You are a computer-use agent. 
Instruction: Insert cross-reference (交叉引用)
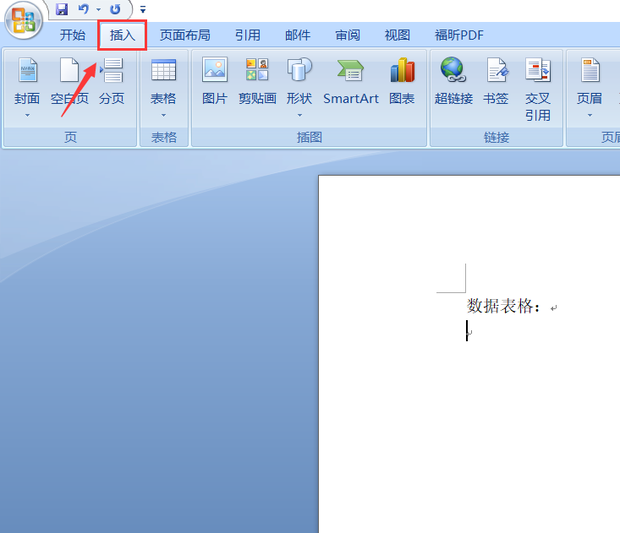tap(538, 89)
